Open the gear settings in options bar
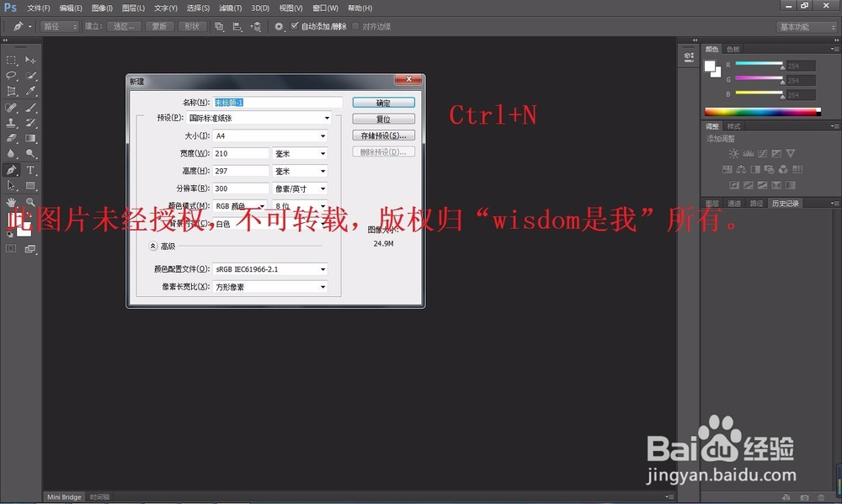Screen dimensions: 842x504 279,26
